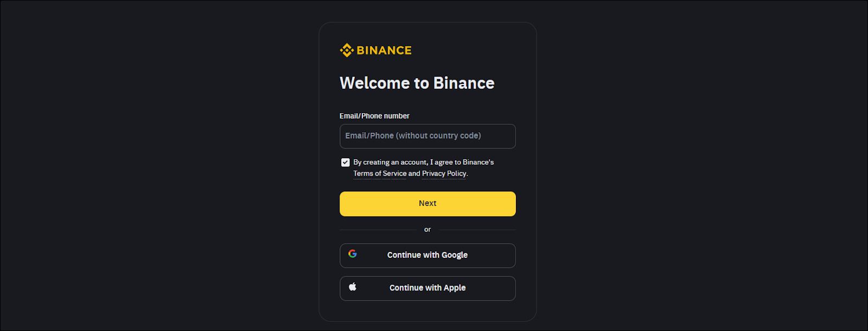Click the "or" divider text
Screen dimensions: 868x331
pos(427,230)
